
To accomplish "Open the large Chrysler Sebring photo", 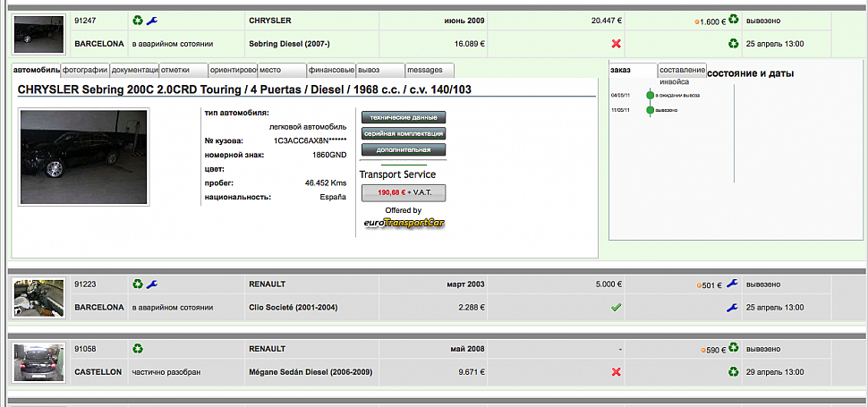I will pyautogui.click(x=84, y=157).
